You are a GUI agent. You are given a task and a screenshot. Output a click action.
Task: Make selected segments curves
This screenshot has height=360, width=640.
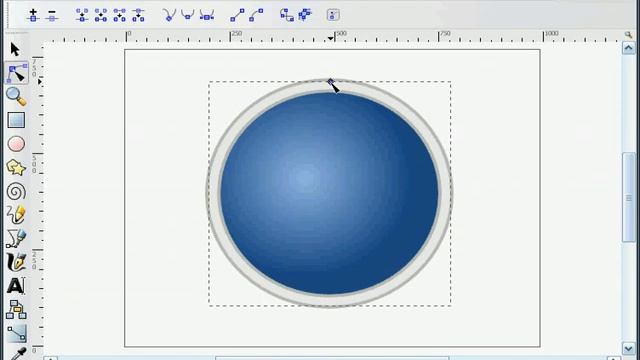click(x=256, y=16)
